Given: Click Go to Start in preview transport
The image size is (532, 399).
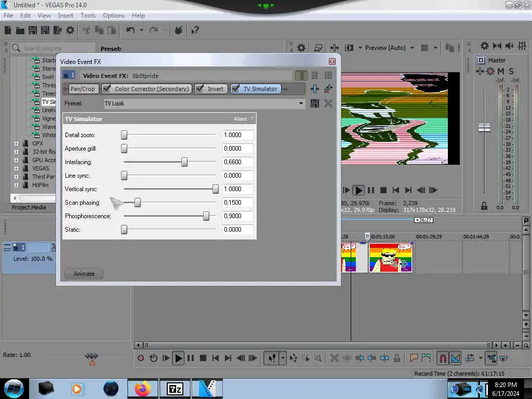Looking at the screenshot, I should coord(395,190).
